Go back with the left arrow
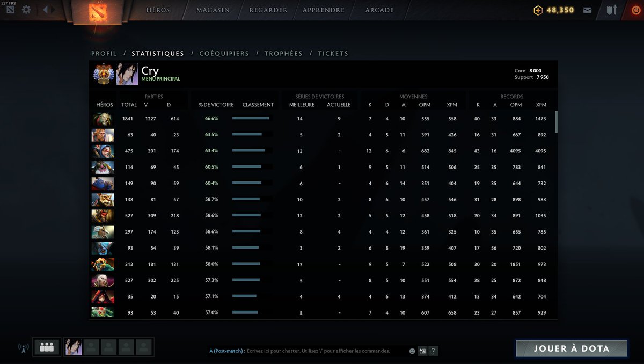Image resolution: width=644 pixels, height=364 pixels. [45, 10]
